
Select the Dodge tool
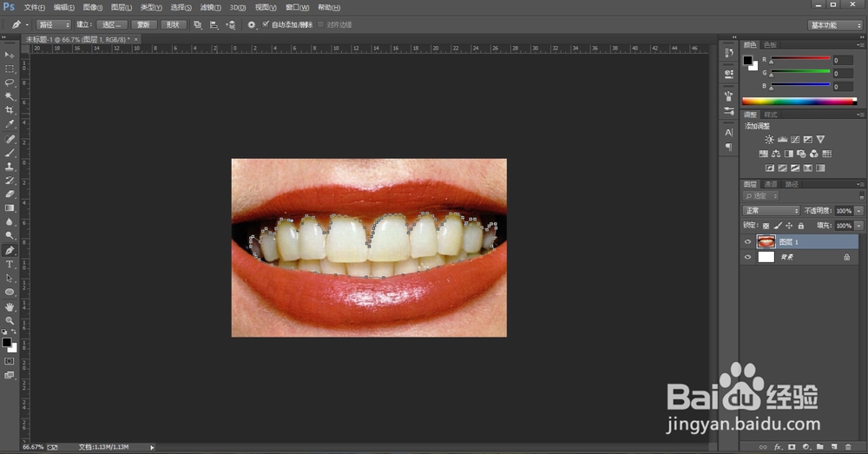click(10, 236)
